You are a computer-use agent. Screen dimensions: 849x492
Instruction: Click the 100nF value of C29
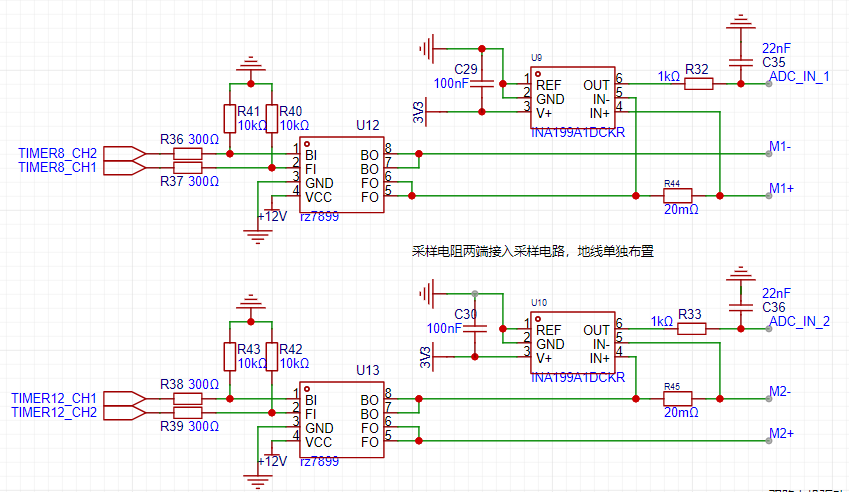(x=451, y=84)
